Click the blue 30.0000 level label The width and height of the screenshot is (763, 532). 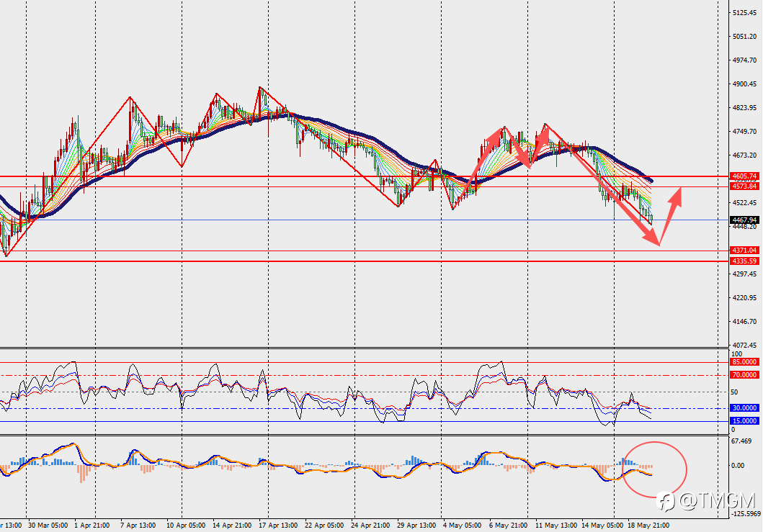tap(744, 408)
